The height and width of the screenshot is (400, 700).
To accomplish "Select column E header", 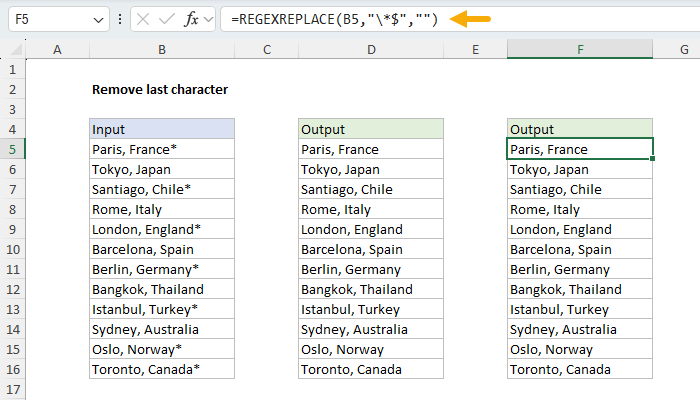I will pos(475,50).
